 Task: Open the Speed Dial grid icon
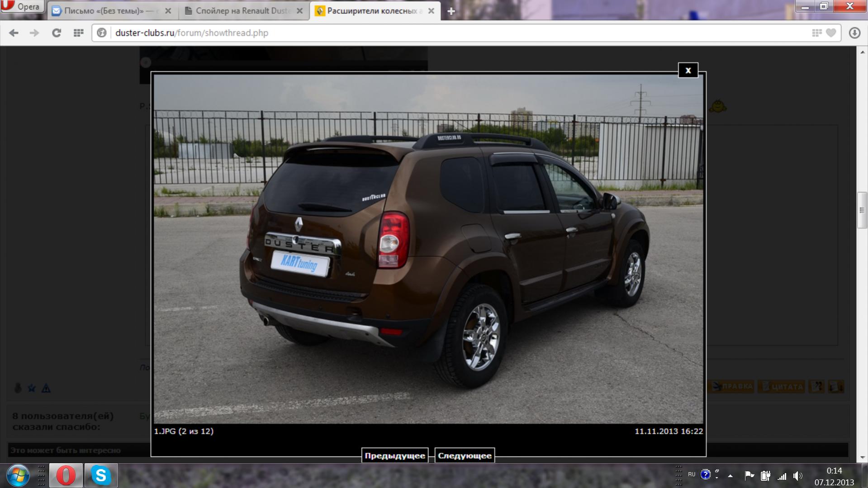(78, 33)
